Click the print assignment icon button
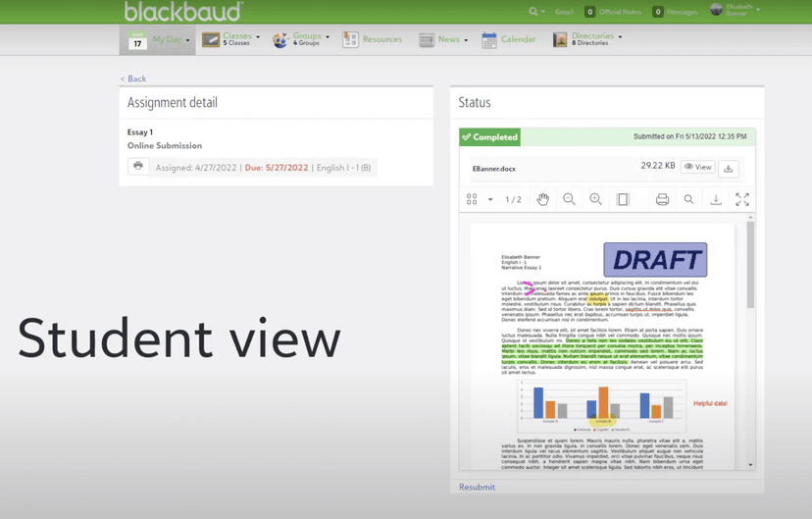This screenshot has width=812, height=519. (x=138, y=166)
